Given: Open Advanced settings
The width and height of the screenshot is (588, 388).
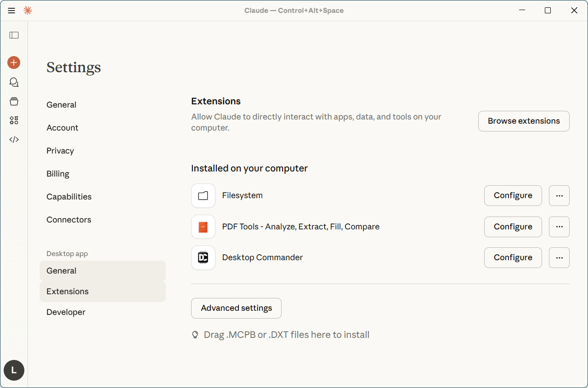Looking at the screenshot, I should [x=236, y=308].
